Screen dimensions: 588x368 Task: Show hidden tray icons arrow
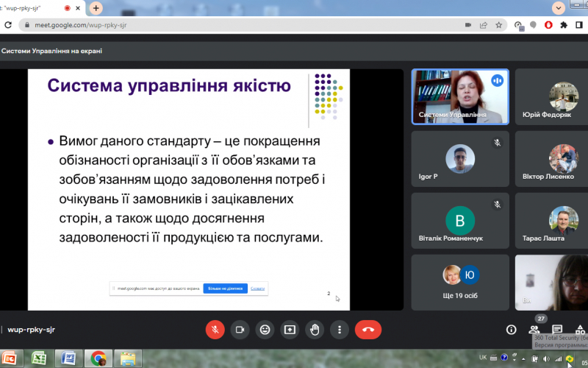[523, 359]
